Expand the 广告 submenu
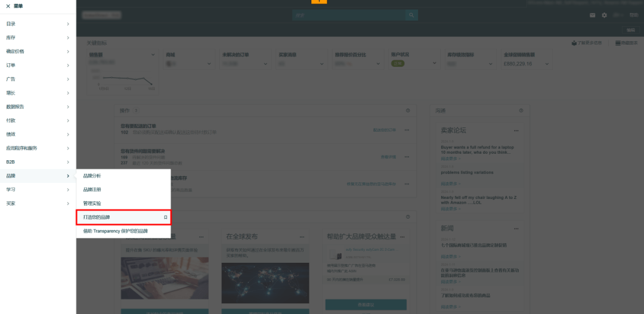The width and height of the screenshot is (644, 314). [x=68, y=79]
